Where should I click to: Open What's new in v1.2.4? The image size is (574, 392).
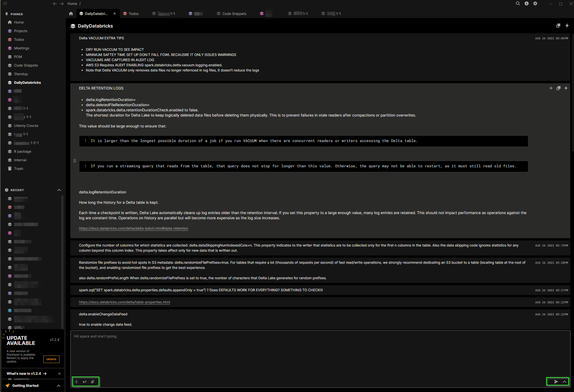pos(27,374)
